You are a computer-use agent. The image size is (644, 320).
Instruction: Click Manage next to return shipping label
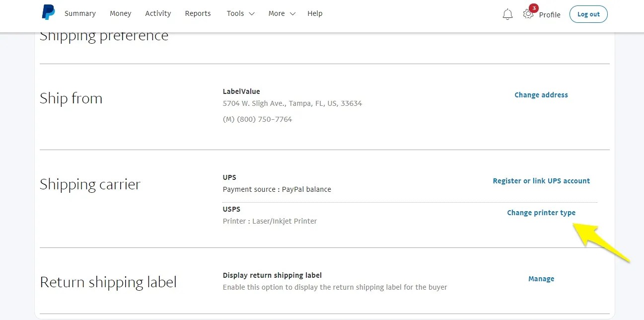pyautogui.click(x=541, y=279)
